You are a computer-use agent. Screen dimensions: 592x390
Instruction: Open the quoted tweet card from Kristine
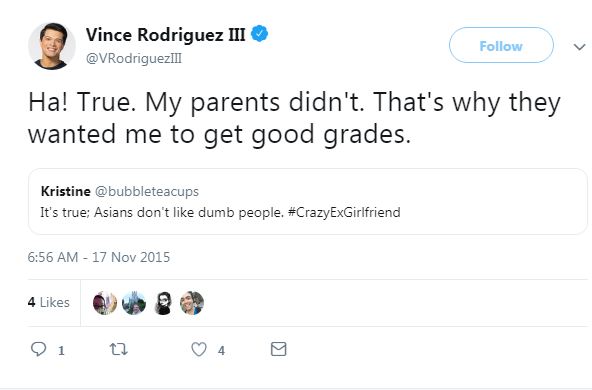308,202
